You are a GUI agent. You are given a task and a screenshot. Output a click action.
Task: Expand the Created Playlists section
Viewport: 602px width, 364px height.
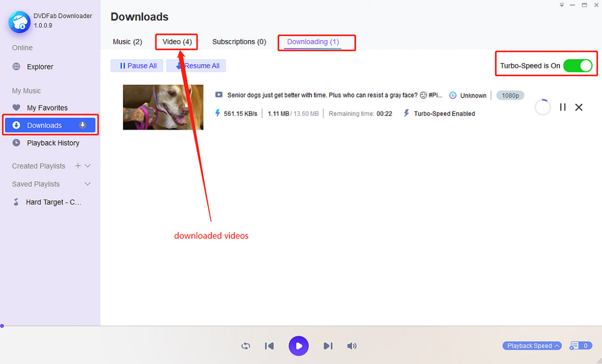point(88,166)
